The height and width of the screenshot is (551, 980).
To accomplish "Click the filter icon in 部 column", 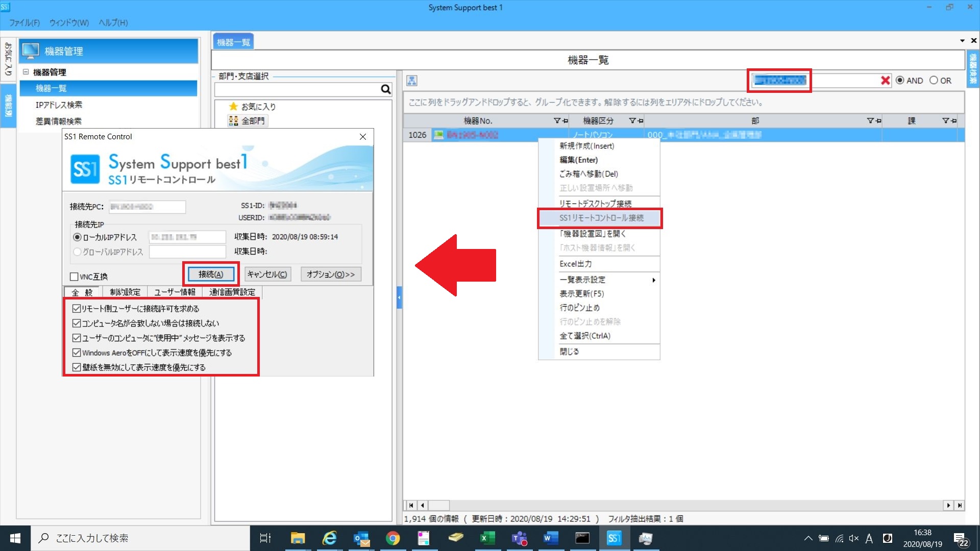I will tap(870, 121).
